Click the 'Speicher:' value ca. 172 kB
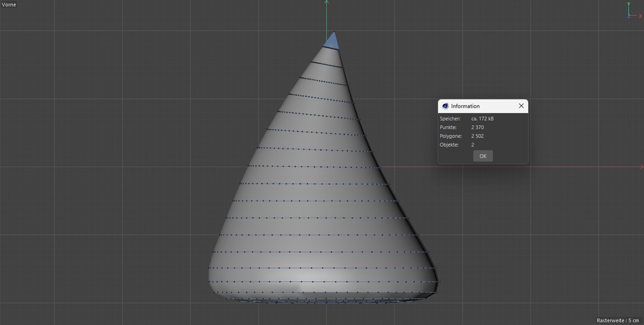Image resolution: width=644 pixels, height=325 pixels. 482,119
